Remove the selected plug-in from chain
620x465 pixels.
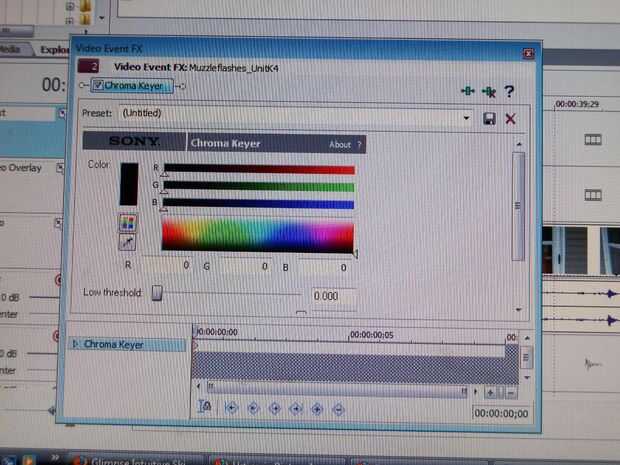pyautogui.click(x=489, y=92)
